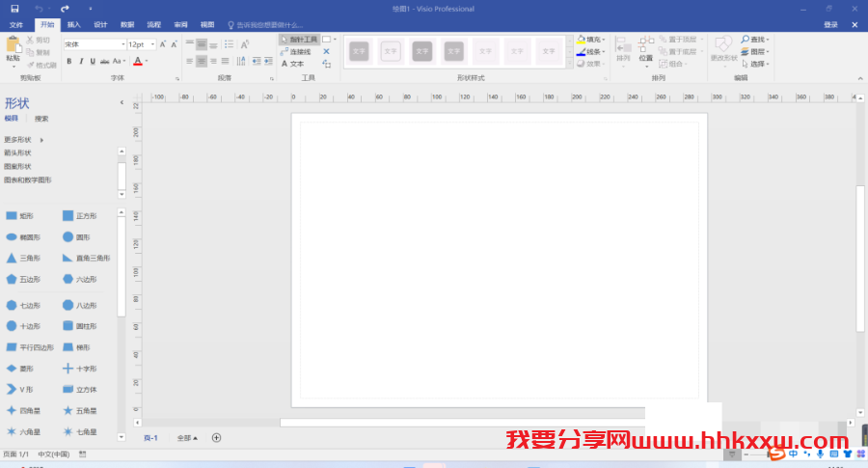Open the font color dropdown arrow

pyautogui.click(x=147, y=61)
